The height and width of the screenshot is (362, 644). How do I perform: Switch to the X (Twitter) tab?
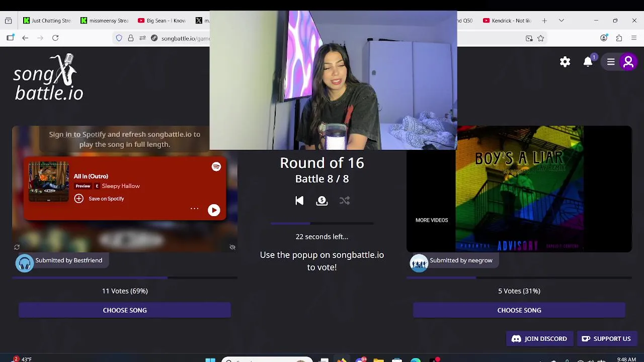pos(201,21)
